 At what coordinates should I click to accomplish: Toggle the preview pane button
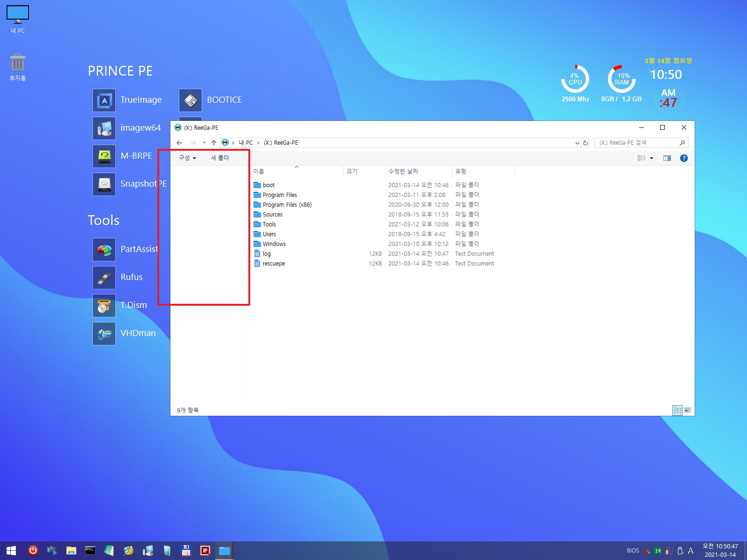click(x=667, y=158)
